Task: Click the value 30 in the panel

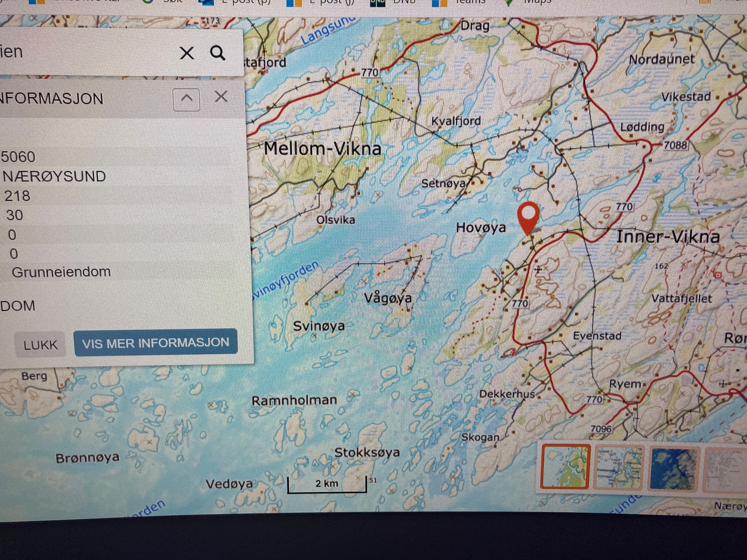Action: pos(14,215)
